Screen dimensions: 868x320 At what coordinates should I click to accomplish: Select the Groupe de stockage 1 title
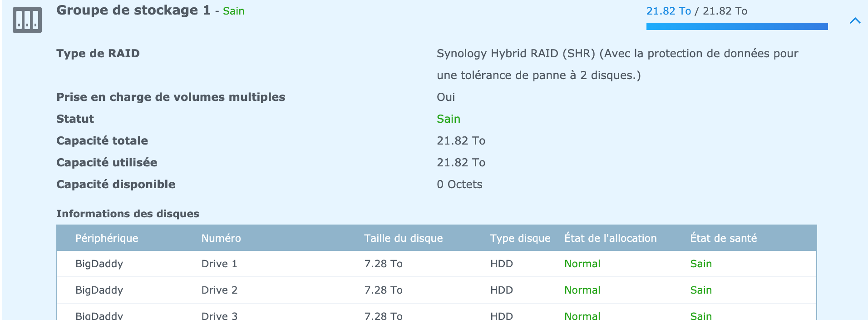coord(133,10)
